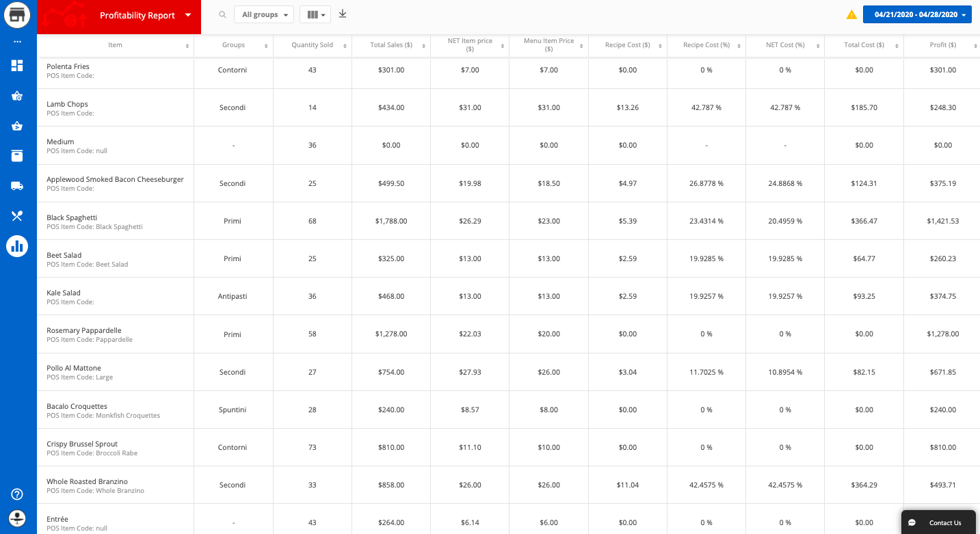Sort table by the Item column header
Viewport: 980px width, 534px height.
point(116,45)
